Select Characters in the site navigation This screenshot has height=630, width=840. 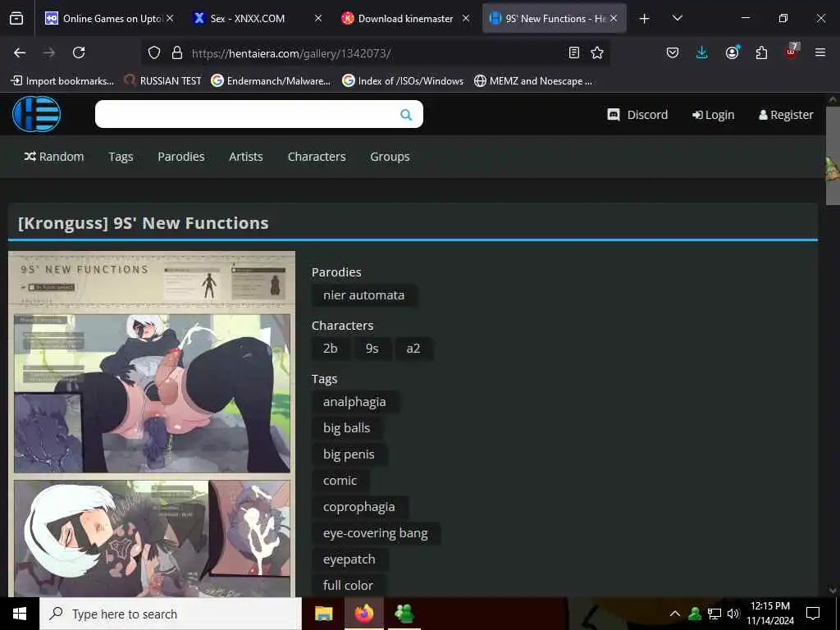tap(317, 157)
